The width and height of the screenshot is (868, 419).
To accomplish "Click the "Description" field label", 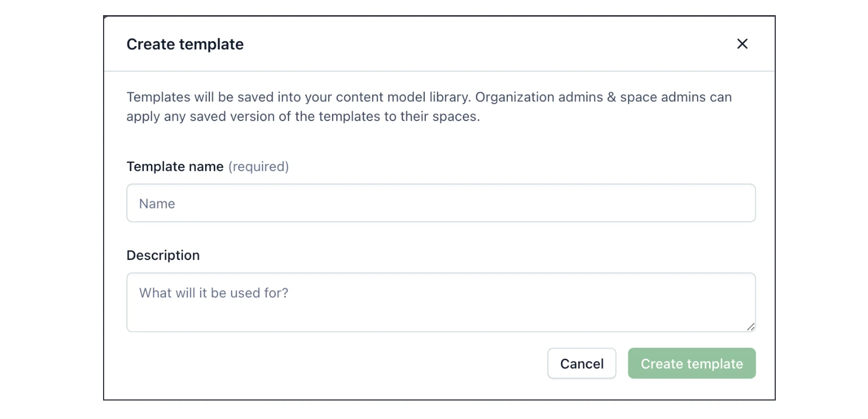I will tap(163, 255).
